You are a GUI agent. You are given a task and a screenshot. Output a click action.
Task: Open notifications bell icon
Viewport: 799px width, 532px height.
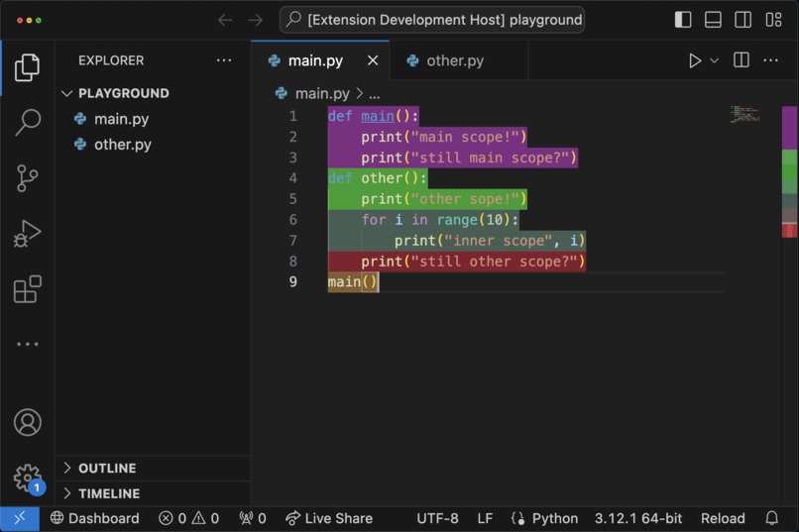click(772, 519)
